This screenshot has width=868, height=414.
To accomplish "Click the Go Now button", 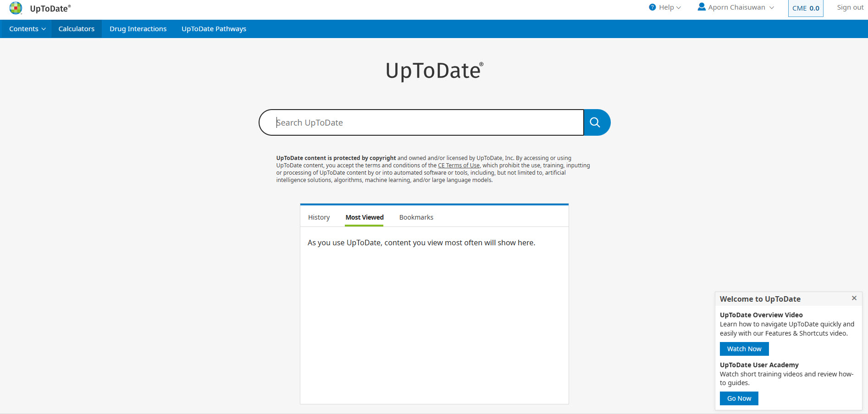I will tap(739, 398).
